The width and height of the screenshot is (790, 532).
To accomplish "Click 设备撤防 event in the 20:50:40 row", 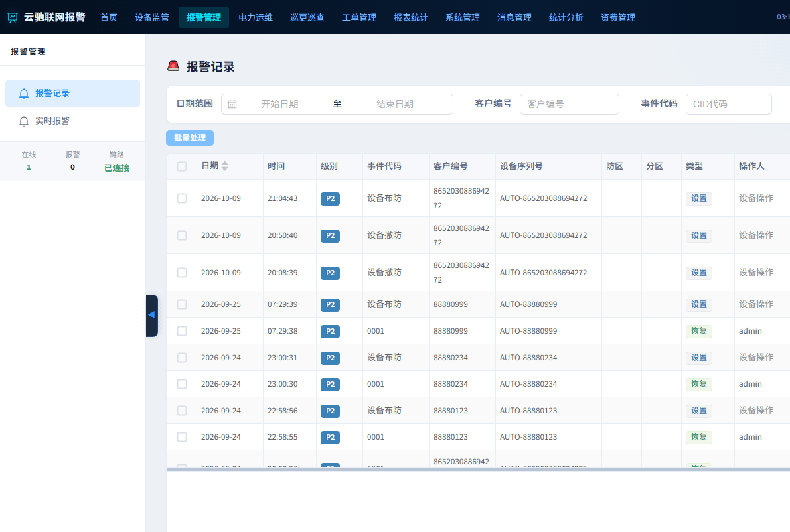I will [384, 235].
